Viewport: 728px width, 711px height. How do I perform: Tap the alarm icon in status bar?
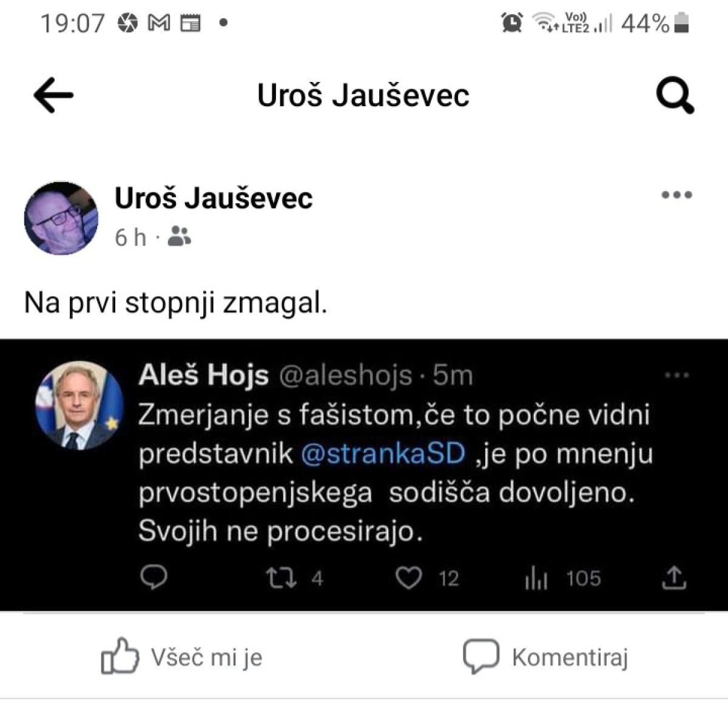click(x=511, y=23)
